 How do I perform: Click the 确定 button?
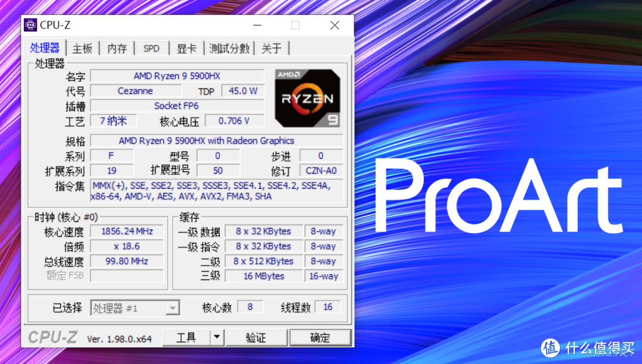pyautogui.click(x=320, y=337)
